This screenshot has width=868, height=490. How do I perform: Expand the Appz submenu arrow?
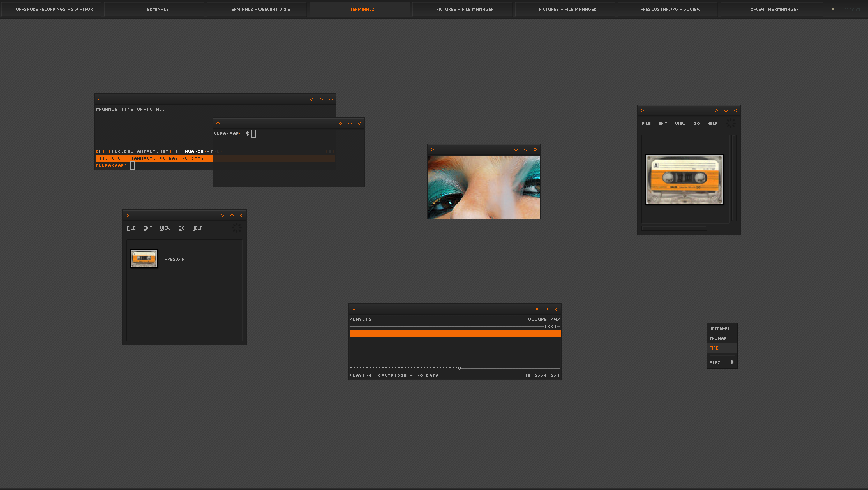click(x=732, y=362)
